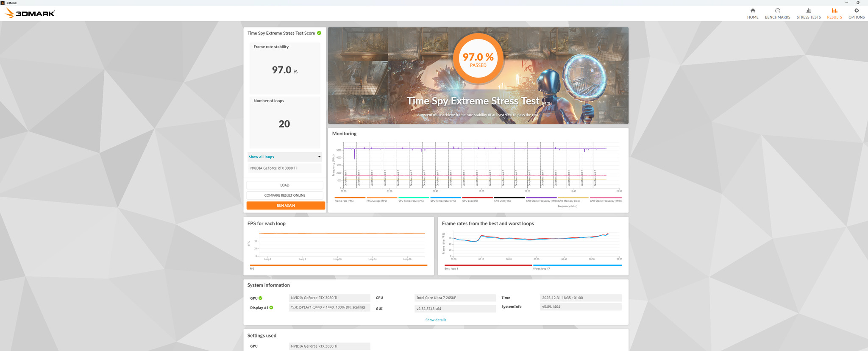Click the GPU value in System information
The width and height of the screenshot is (868, 351).
pos(329,298)
